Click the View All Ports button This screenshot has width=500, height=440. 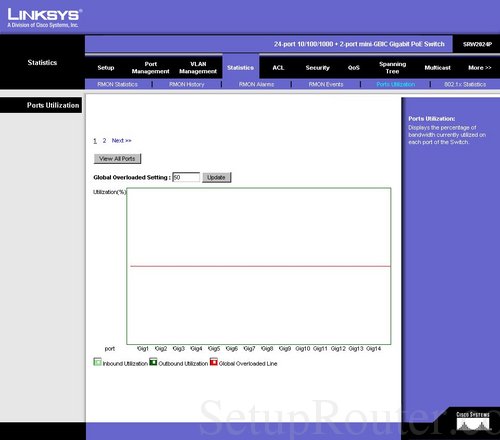point(117,159)
